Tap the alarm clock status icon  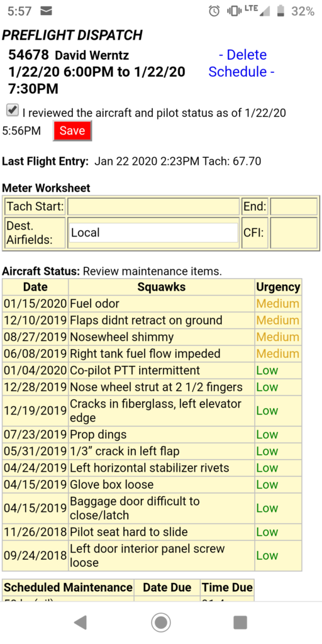pyautogui.click(x=214, y=11)
